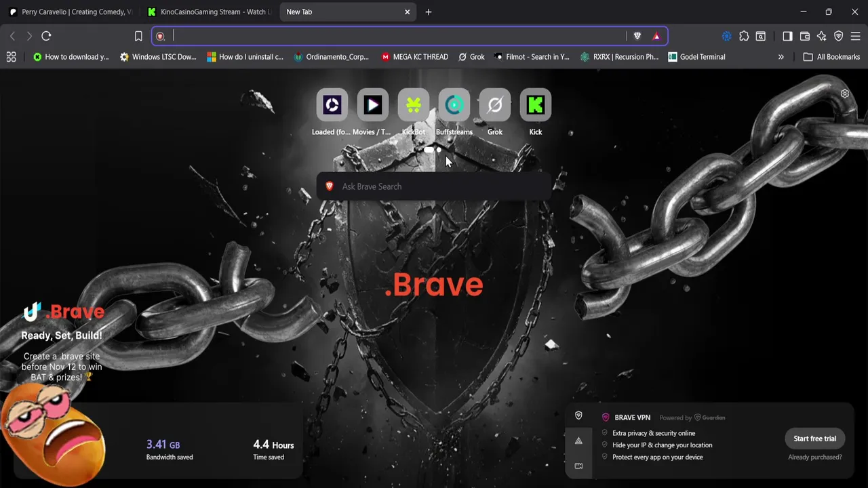Viewport: 868px width, 488px height.
Task: Open 'How do I uninstall c...' bookmark
Action: [x=245, y=57]
